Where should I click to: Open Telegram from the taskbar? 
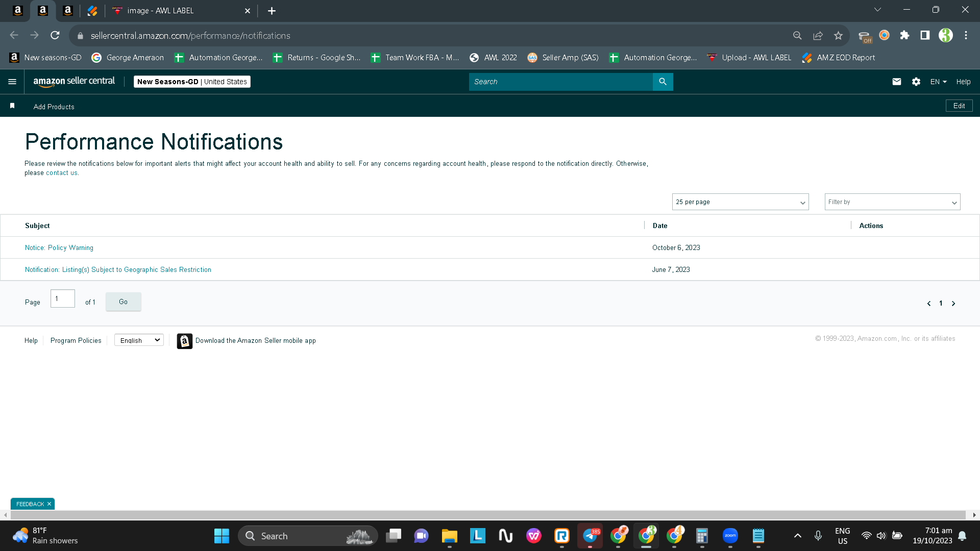point(590,536)
